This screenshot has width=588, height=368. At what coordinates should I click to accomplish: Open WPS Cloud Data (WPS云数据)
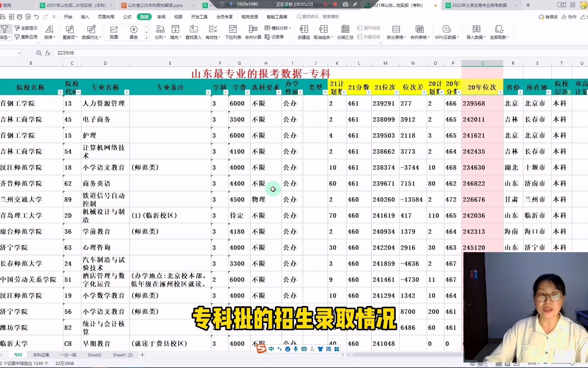tap(446, 32)
